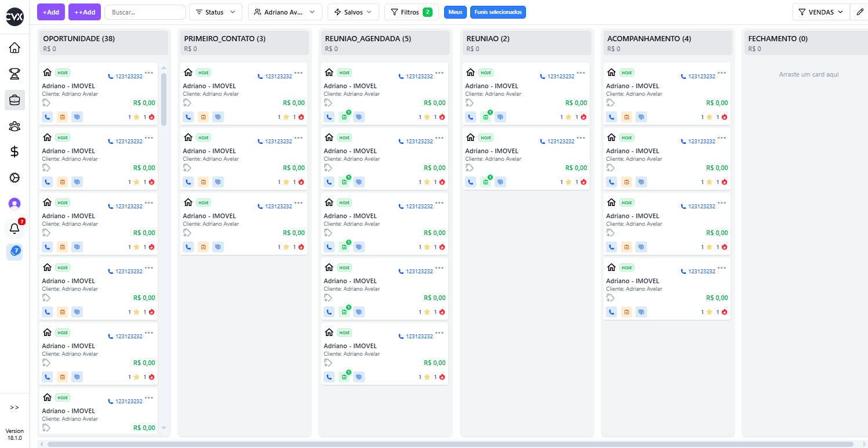Open the gear settings icon in sidebar
The height and width of the screenshot is (448, 868).
point(14,178)
